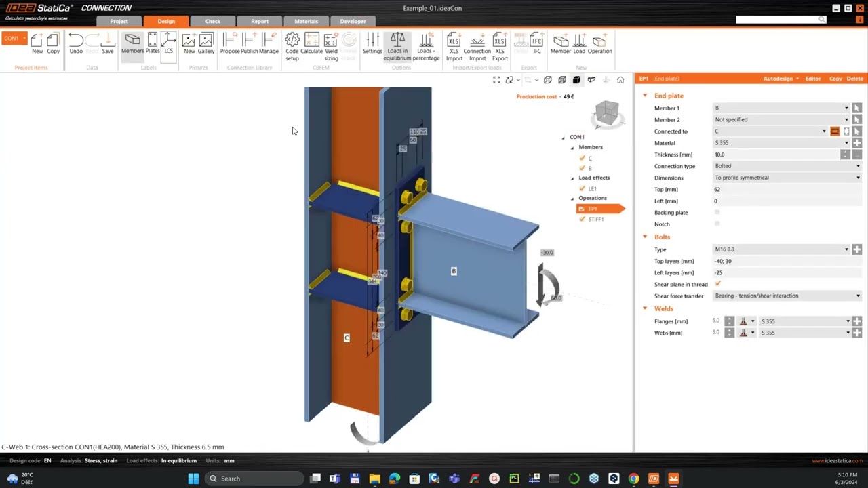
Task: Click the Weld sizing tool
Action: pos(331,46)
